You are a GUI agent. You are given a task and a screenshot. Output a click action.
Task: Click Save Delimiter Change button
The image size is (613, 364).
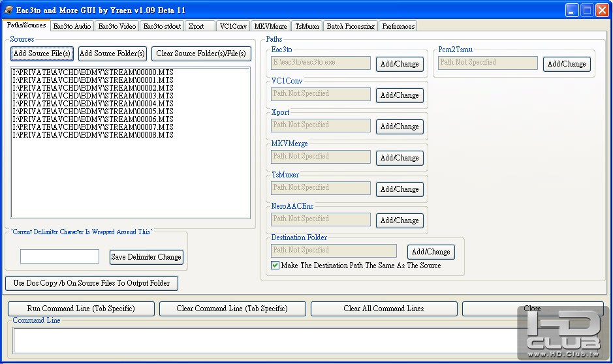pyautogui.click(x=146, y=257)
